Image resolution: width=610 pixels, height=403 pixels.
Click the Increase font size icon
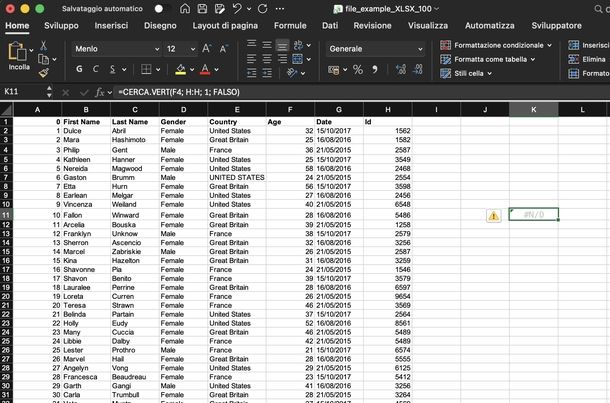207,49
